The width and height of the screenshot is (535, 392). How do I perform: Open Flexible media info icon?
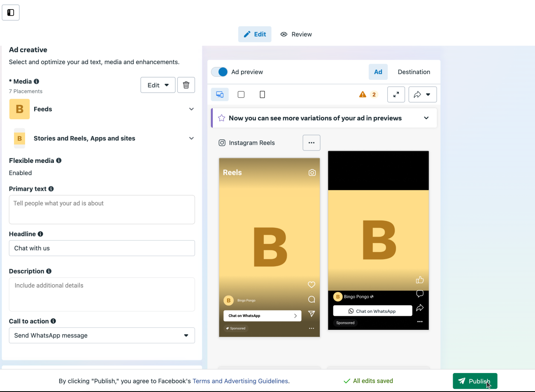(x=59, y=160)
